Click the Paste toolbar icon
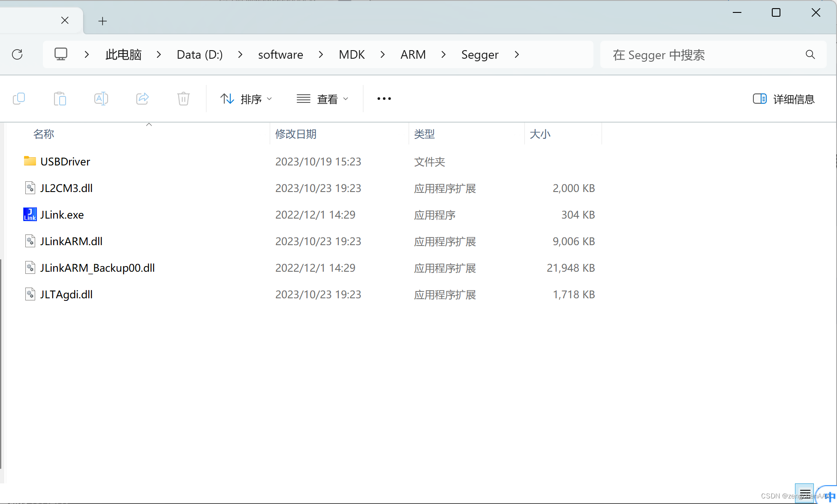 pyautogui.click(x=60, y=99)
